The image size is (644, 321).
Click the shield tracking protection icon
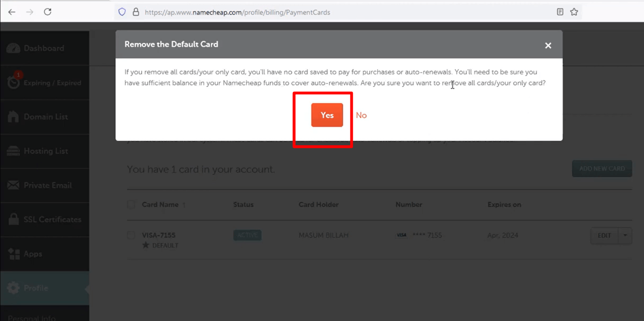coord(122,12)
